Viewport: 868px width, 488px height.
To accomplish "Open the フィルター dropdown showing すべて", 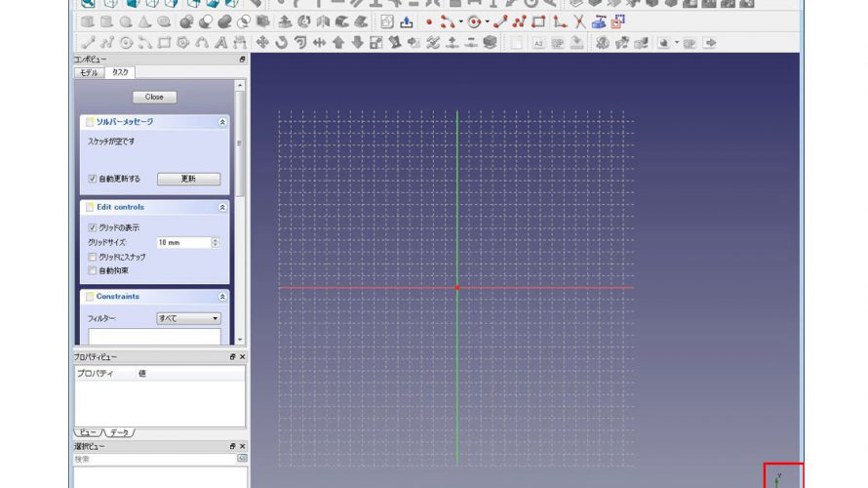I will pos(189,318).
